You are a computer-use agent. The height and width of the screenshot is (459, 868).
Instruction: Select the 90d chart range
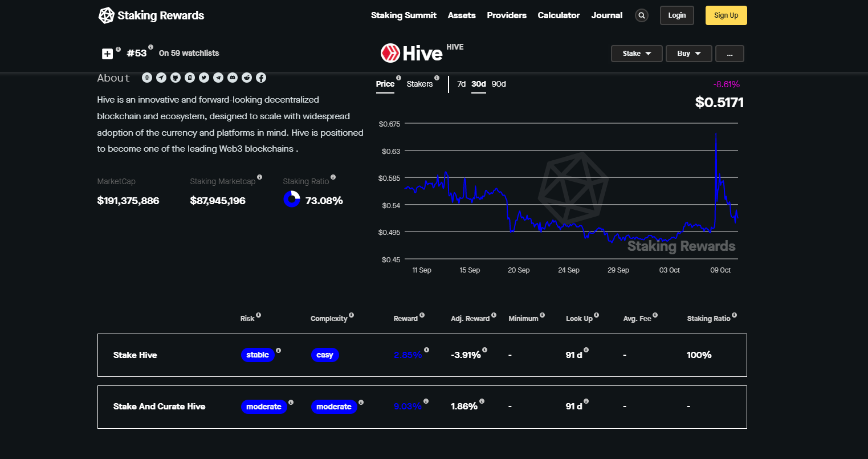pyautogui.click(x=499, y=84)
